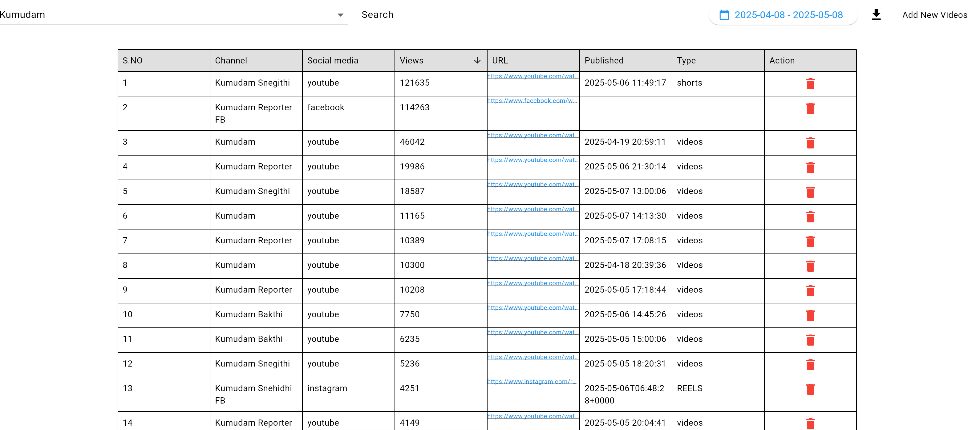
Task: Click published date 2025-05-06 11:49:17
Action: tap(626, 83)
